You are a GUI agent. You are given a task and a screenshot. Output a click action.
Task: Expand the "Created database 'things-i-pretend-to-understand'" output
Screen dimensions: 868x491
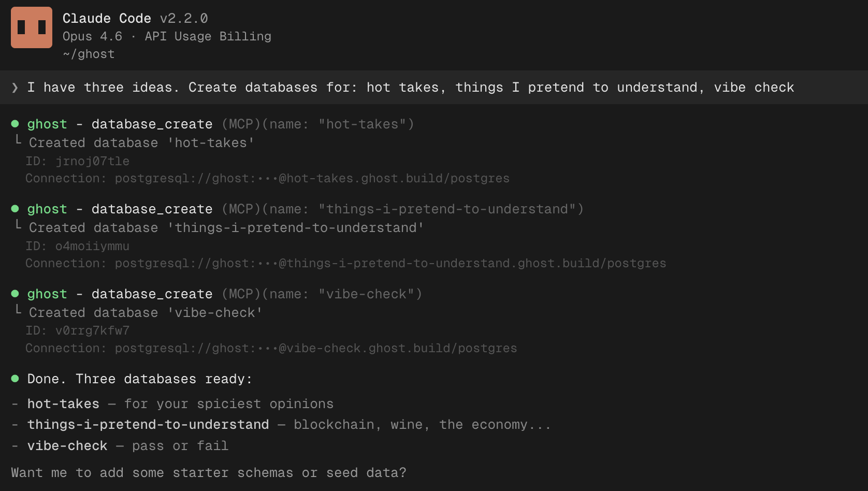click(226, 228)
